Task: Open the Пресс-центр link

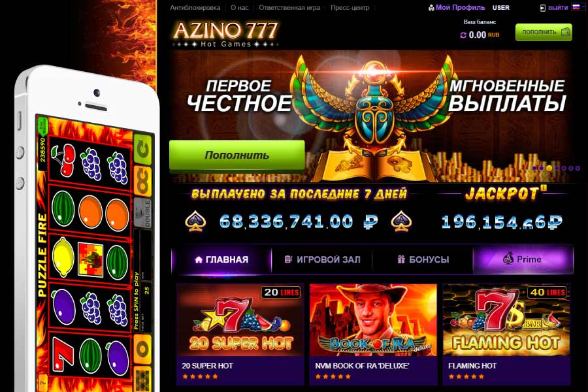Action: [x=350, y=7]
